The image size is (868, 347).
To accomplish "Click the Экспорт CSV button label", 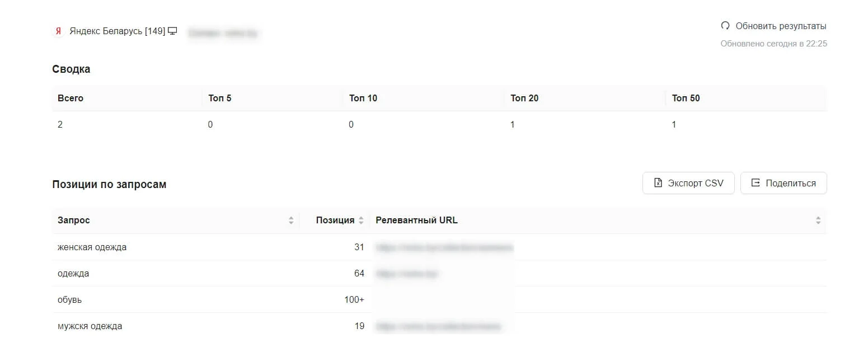I will point(696,183).
